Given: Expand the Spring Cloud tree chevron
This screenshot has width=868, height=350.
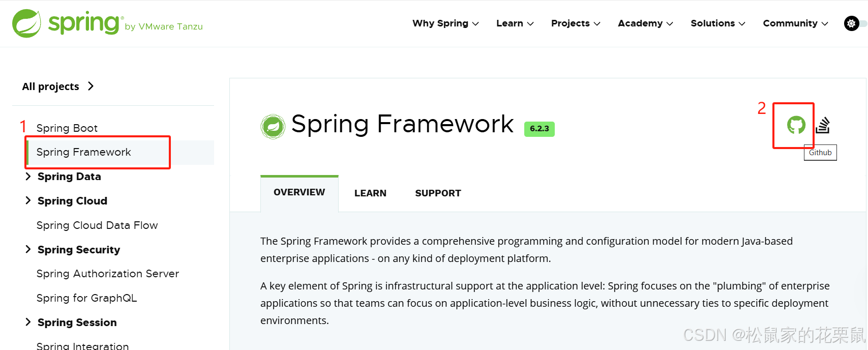Looking at the screenshot, I should click(28, 200).
